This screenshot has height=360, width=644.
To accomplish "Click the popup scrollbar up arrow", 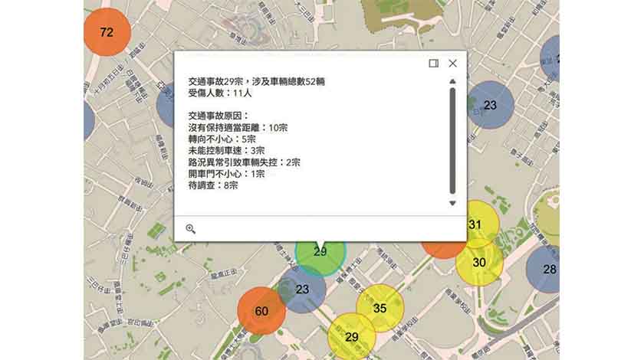I will coord(452,80).
